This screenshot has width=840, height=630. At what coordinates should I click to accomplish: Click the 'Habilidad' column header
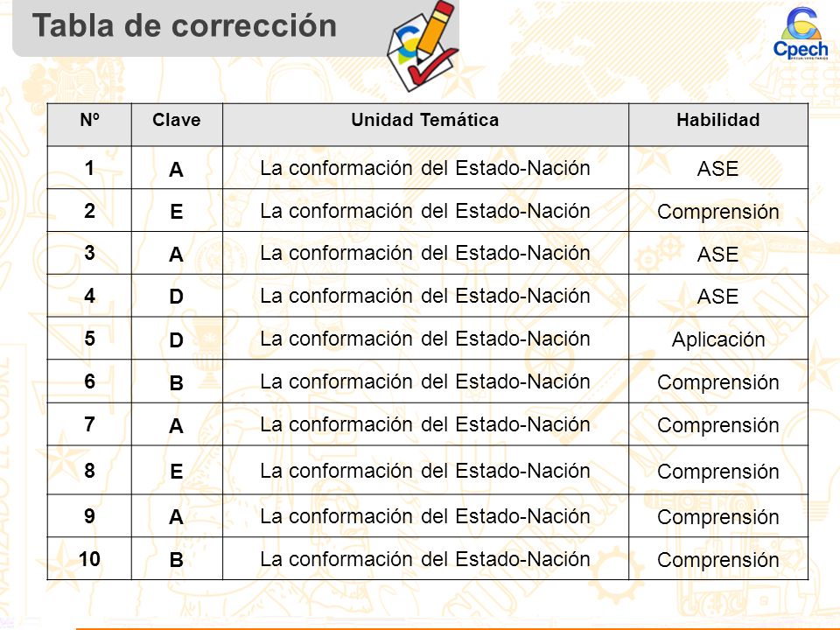coord(717,120)
